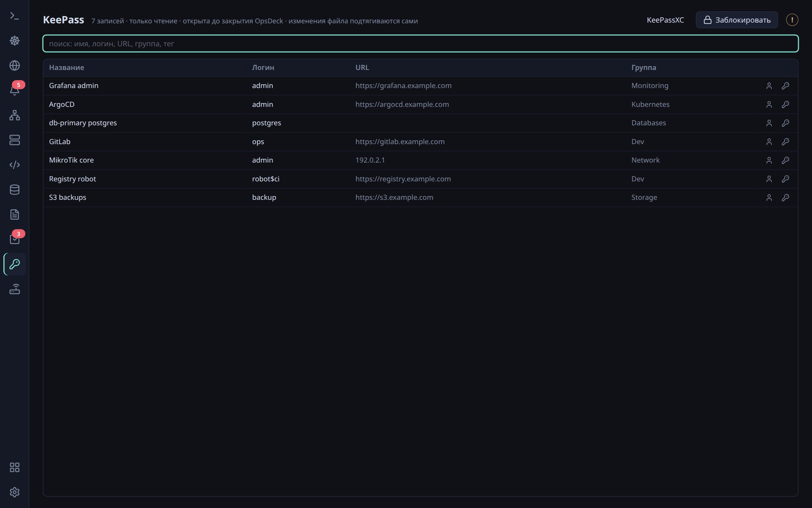The width and height of the screenshot is (812, 508).
Task: Open the document notes sidebar icon
Action: [x=14, y=214]
